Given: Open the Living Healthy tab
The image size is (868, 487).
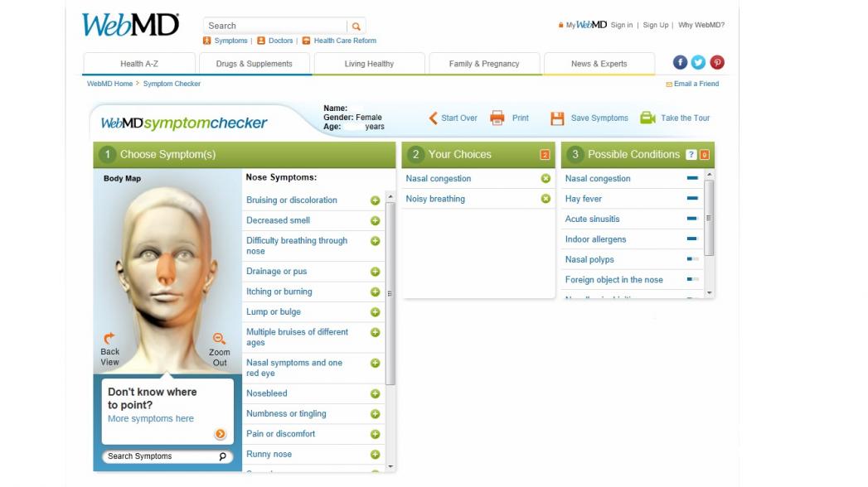Looking at the screenshot, I should (369, 64).
